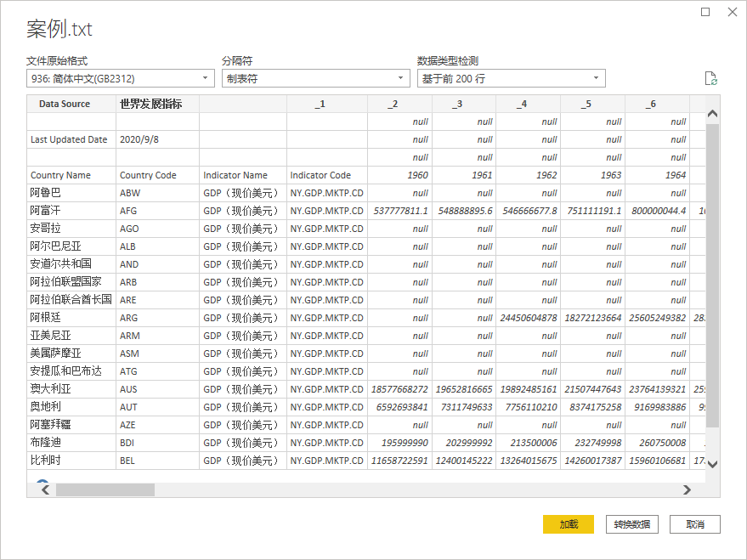
Task: Select the 世界发展指标 column header
Action: [x=145, y=104]
